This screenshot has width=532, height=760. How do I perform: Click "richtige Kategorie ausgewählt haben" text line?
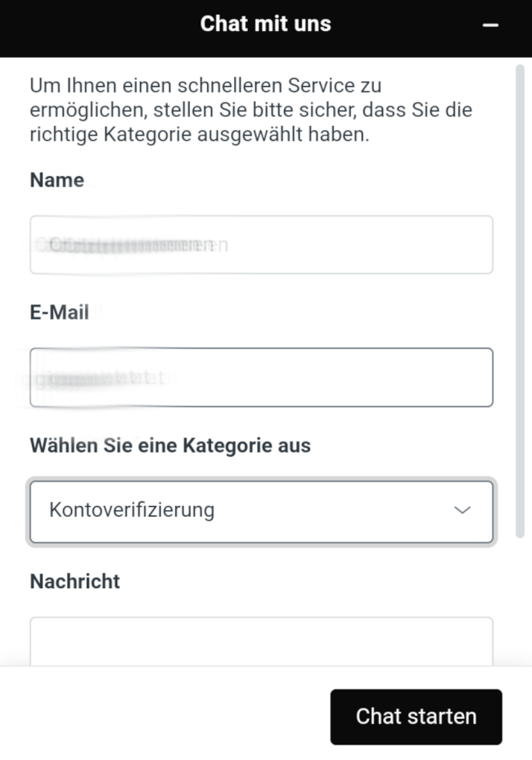[x=199, y=134]
